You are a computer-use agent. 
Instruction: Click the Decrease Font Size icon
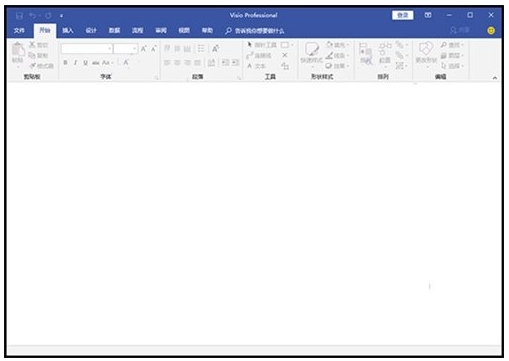tap(154, 49)
